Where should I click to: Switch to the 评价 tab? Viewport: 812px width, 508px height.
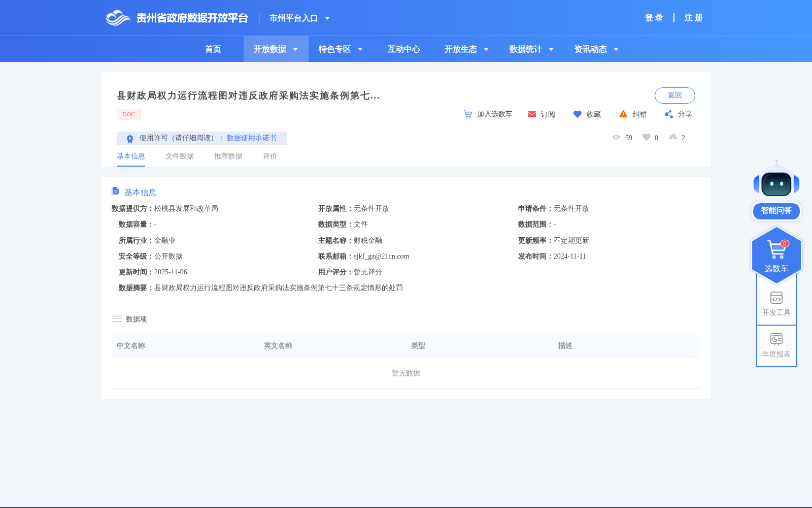tap(270, 156)
